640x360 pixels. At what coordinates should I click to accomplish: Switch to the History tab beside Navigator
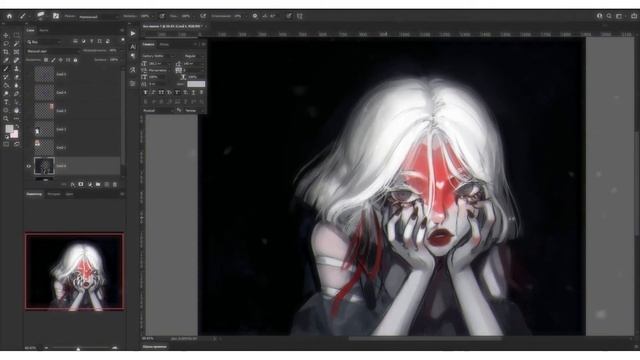pyautogui.click(x=54, y=194)
